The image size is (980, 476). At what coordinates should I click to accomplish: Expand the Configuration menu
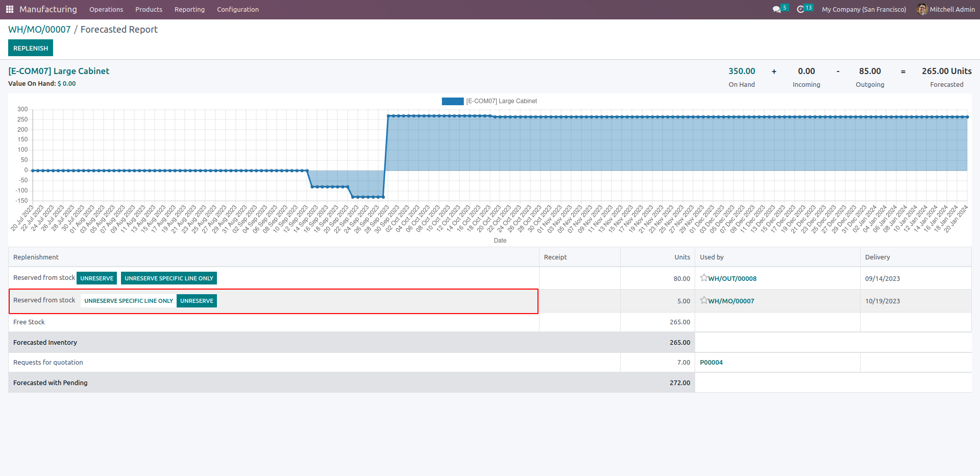238,9
